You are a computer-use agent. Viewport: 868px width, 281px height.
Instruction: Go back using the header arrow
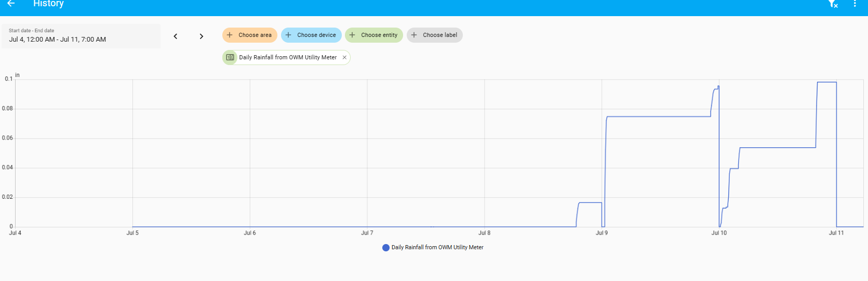point(11,4)
